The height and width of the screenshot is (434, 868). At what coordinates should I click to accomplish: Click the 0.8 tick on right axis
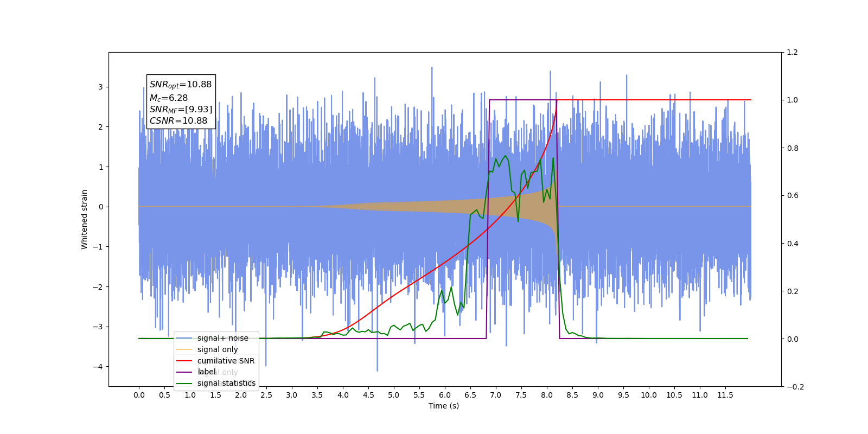click(x=792, y=148)
